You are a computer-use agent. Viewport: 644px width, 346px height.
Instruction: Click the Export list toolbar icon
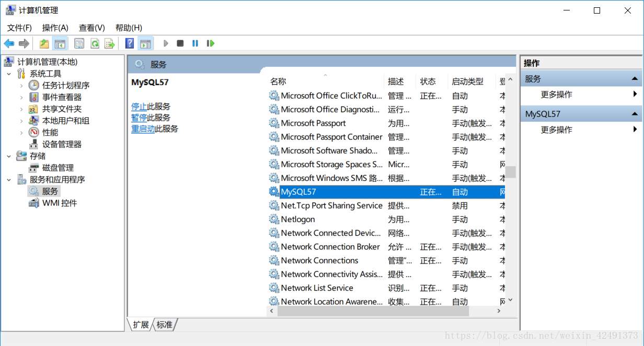(x=109, y=43)
